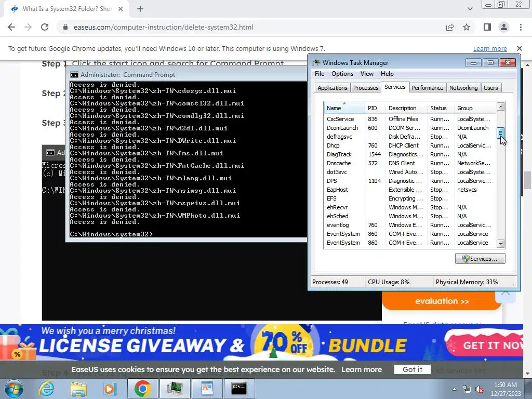Sort services by the Status column

tap(441, 108)
